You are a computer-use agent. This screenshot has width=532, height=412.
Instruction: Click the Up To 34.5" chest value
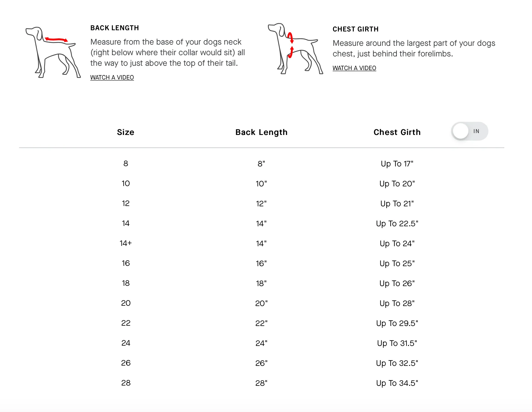397,383
